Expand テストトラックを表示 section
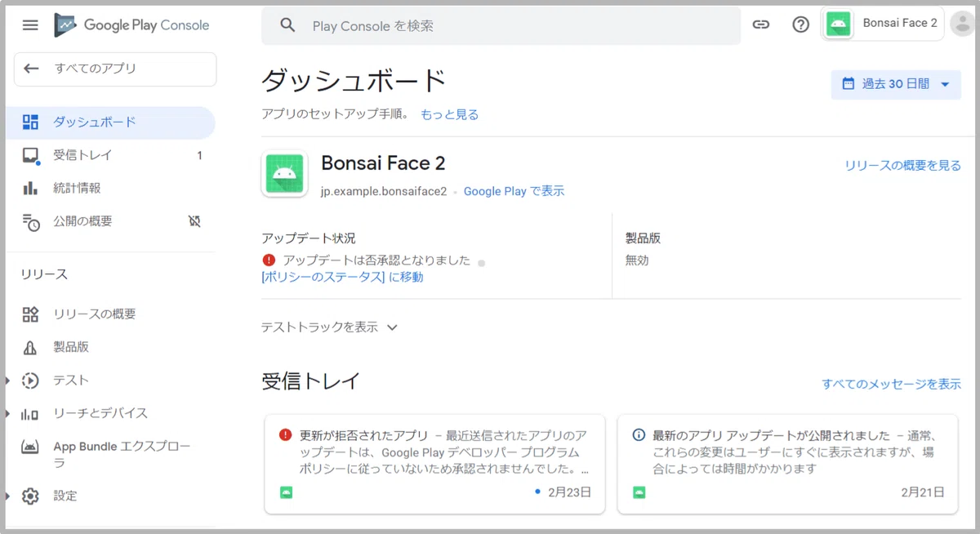 [329, 327]
